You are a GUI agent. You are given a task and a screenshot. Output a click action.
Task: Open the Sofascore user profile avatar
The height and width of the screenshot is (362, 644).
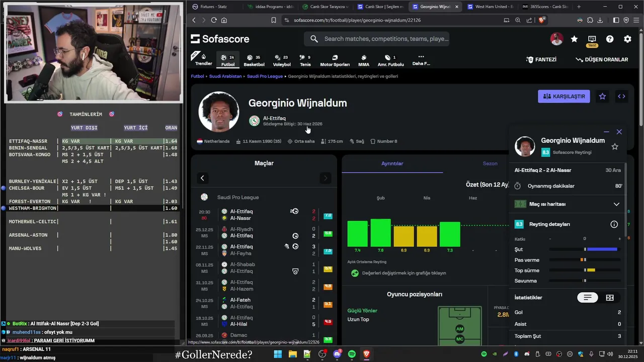point(556,39)
